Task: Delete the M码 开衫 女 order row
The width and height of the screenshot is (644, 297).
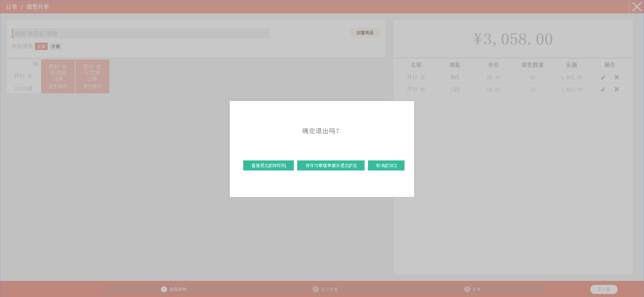Action: tap(616, 77)
